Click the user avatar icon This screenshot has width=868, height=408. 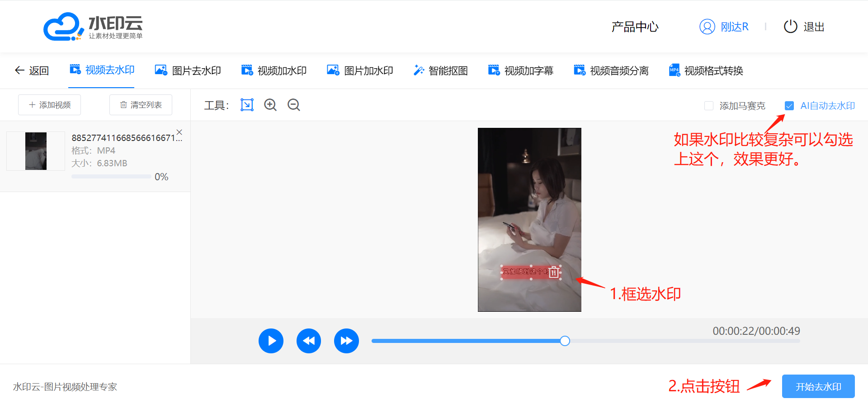coord(707,27)
